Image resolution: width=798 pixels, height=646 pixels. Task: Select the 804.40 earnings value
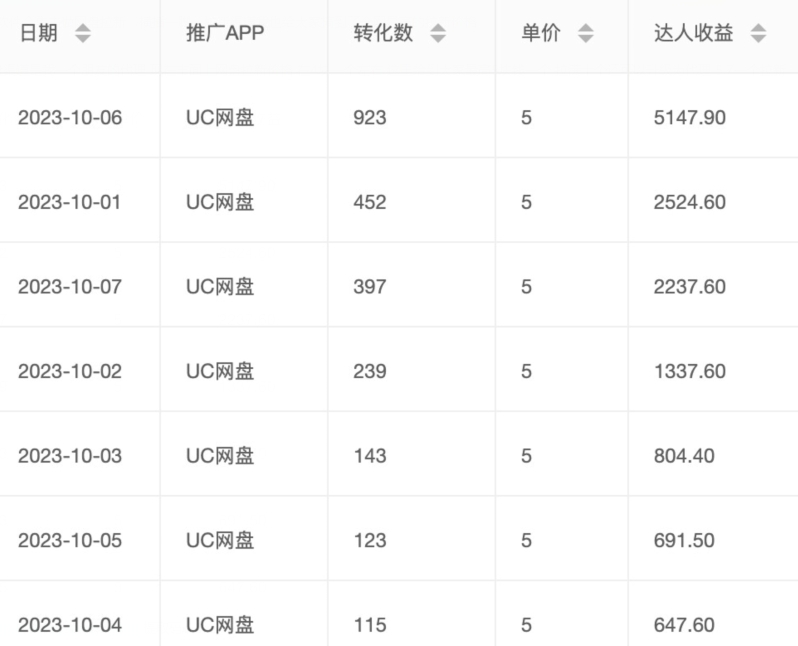(684, 456)
